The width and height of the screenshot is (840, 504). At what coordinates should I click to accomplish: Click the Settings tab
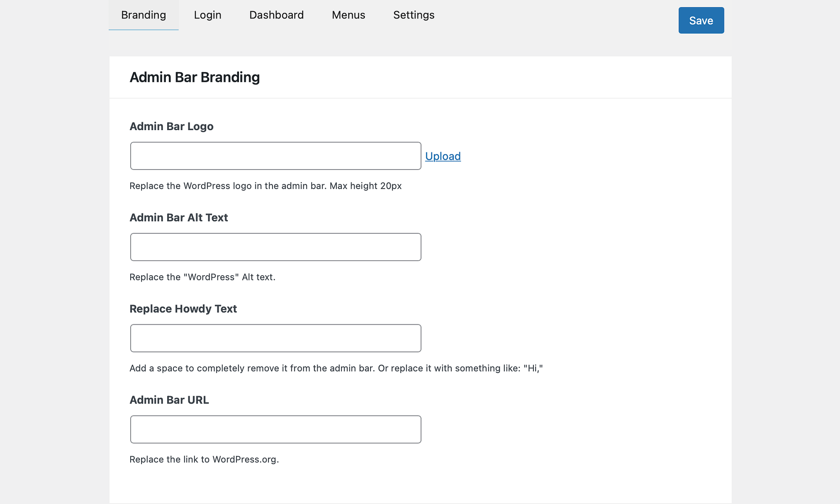click(413, 15)
